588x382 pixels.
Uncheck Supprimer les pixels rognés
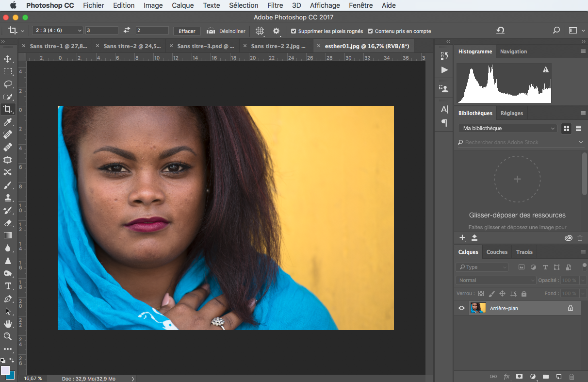tap(294, 31)
